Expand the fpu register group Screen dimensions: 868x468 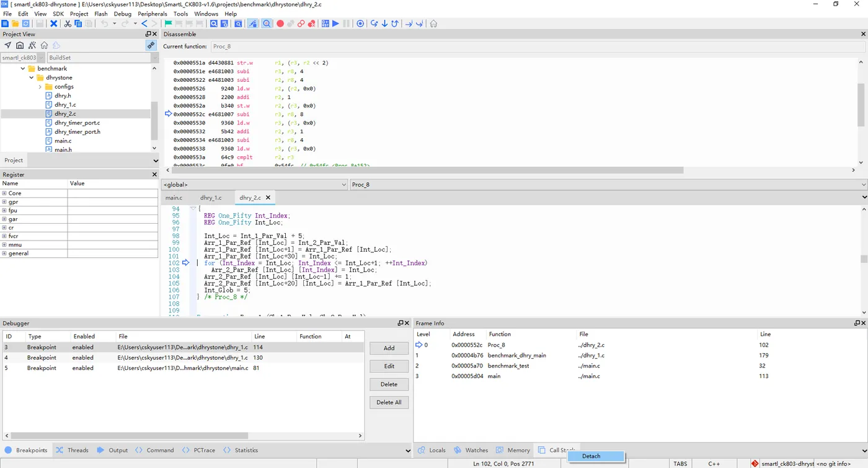4,211
